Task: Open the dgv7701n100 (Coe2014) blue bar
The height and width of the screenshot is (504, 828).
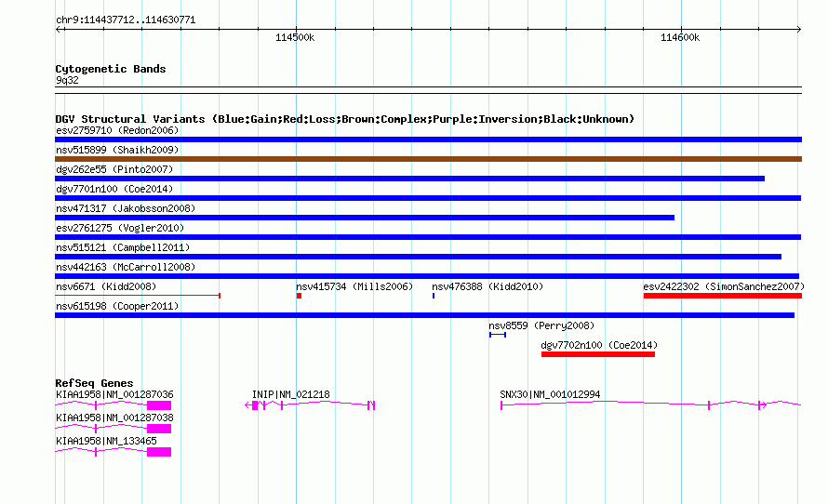Action: pos(428,198)
